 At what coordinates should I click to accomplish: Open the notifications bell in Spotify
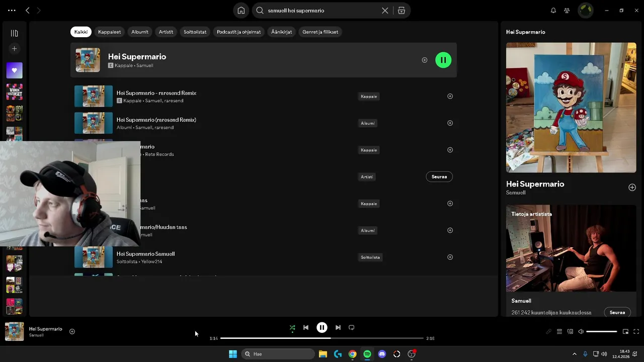point(553,10)
